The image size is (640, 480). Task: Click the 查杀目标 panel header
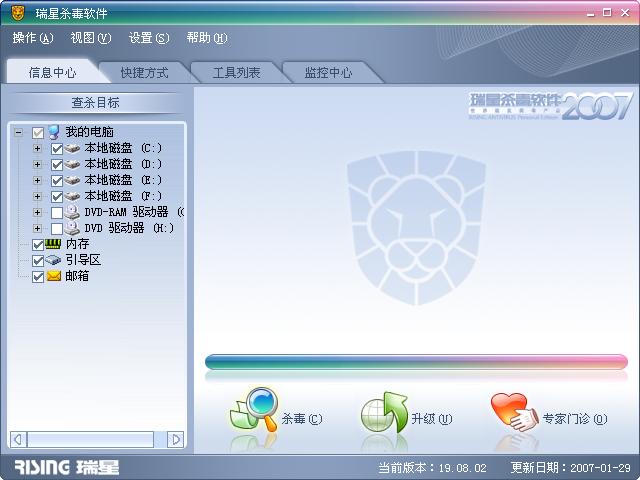96,103
